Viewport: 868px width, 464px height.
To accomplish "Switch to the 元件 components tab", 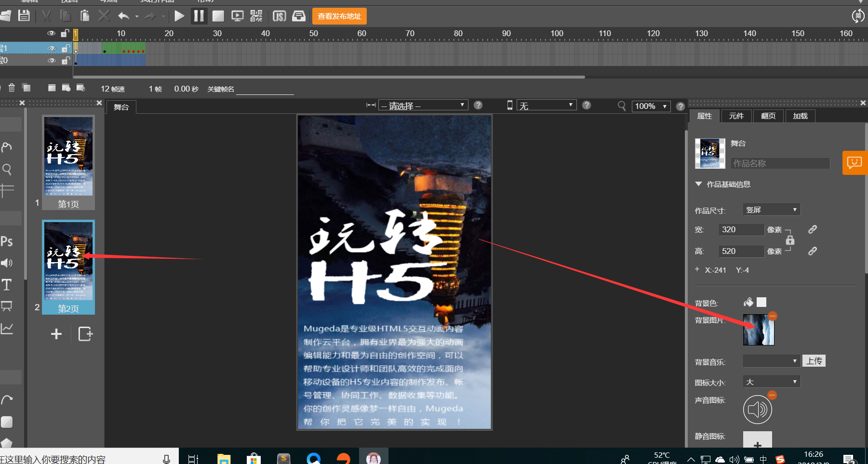I will (x=736, y=116).
